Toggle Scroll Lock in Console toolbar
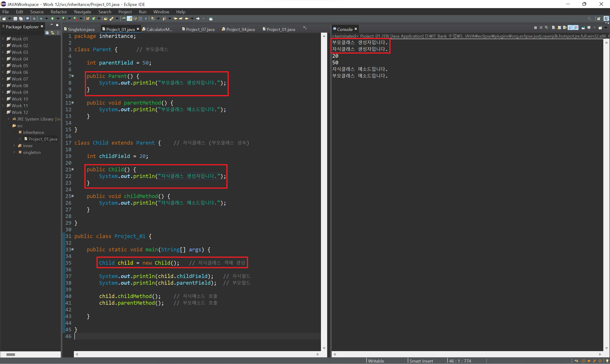 pyautogui.click(x=559, y=28)
